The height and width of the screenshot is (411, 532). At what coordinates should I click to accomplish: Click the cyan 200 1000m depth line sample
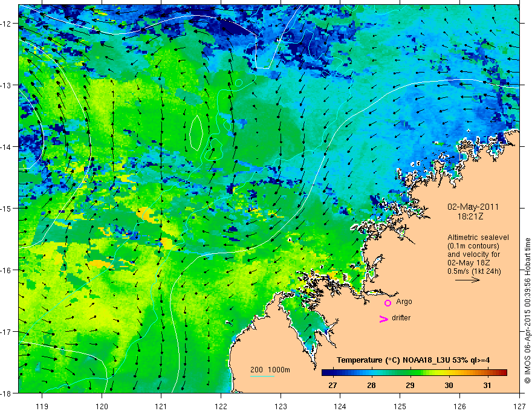coord(262,376)
